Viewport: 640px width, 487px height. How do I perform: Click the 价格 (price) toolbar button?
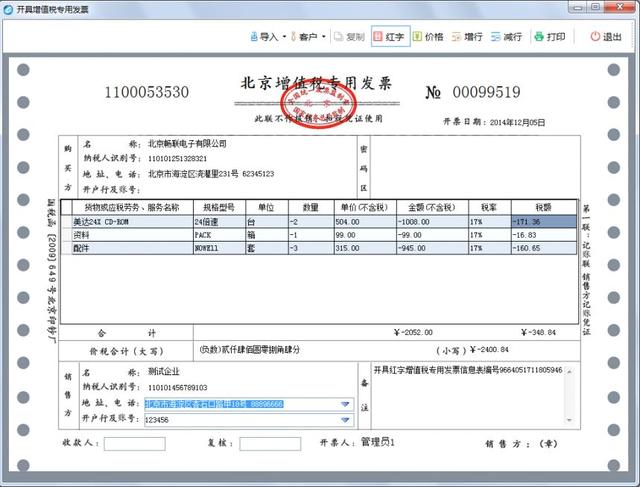tap(428, 37)
